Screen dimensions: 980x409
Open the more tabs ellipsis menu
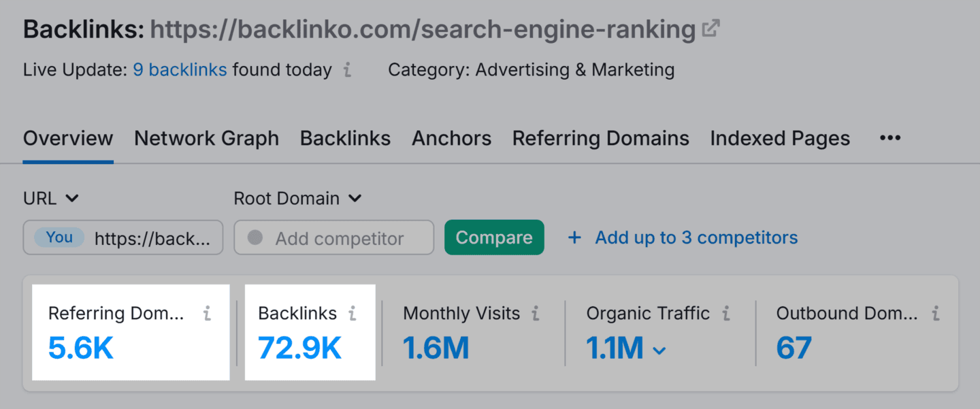(x=889, y=138)
